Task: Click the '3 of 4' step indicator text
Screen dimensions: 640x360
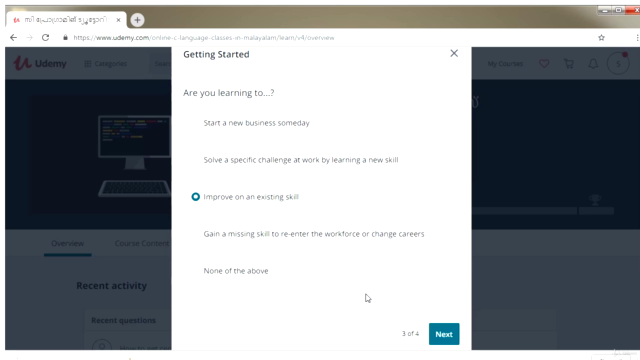Action: click(410, 333)
